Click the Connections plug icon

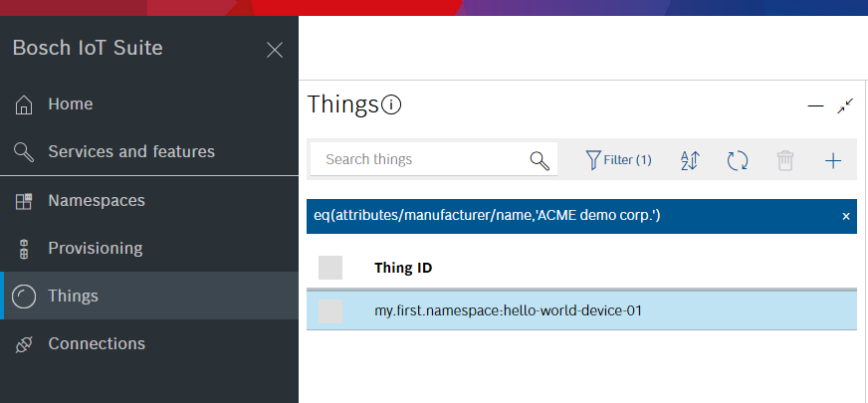coord(24,344)
